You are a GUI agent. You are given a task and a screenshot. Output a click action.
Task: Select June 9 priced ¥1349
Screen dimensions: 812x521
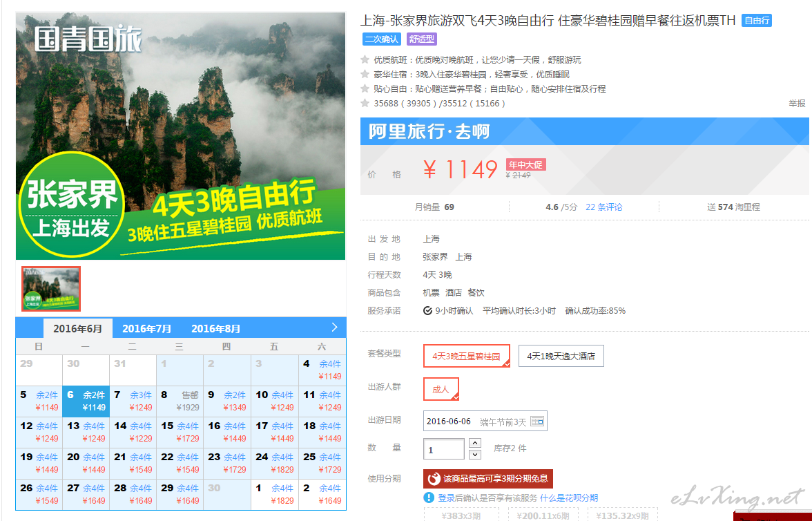click(227, 401)
